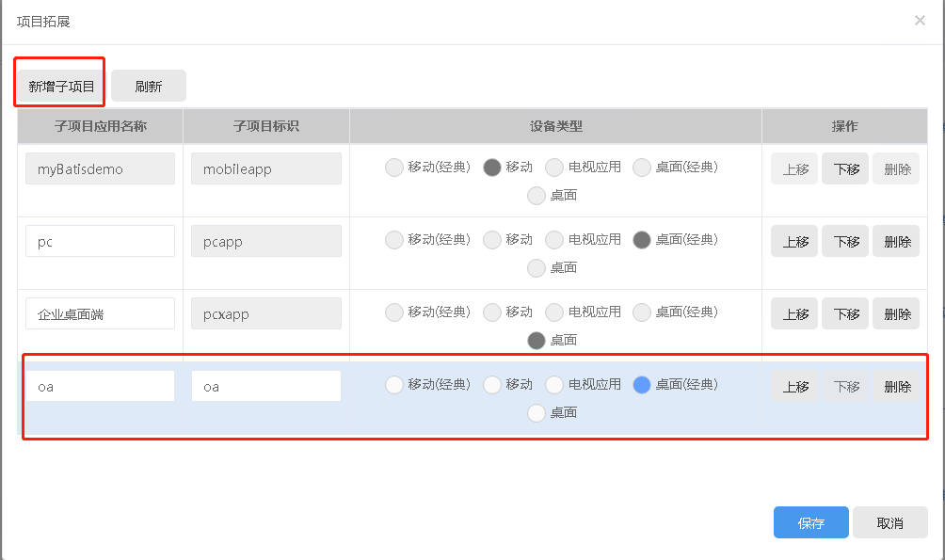This screenshot has height=560, width=945.
Task: Delete the pc row with 删除
Action: coord(896,241)
